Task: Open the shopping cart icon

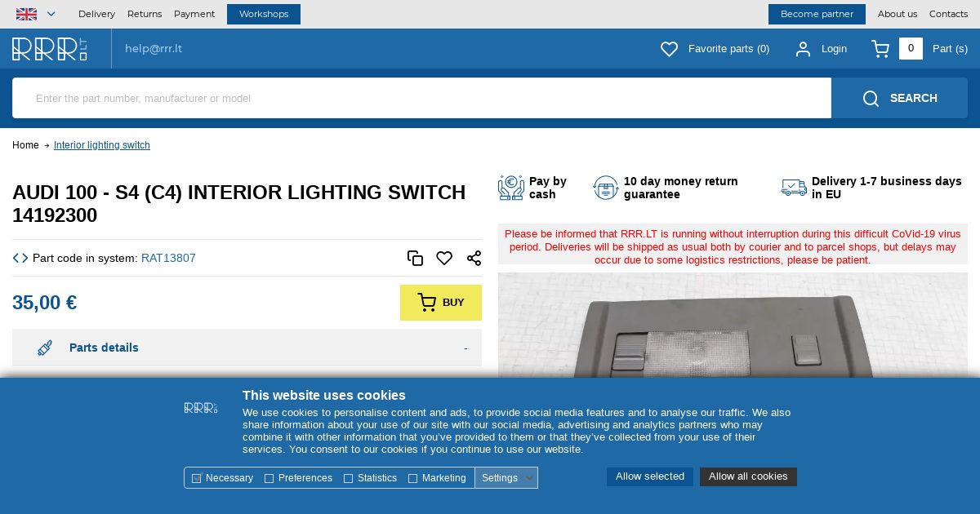Action: [x=880, y=49]
